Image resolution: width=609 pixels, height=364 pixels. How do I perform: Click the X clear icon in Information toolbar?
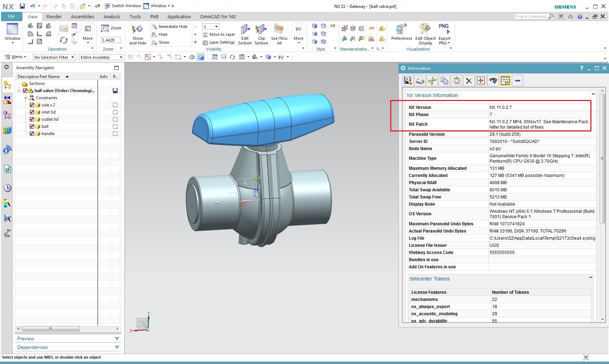point(469,81)
